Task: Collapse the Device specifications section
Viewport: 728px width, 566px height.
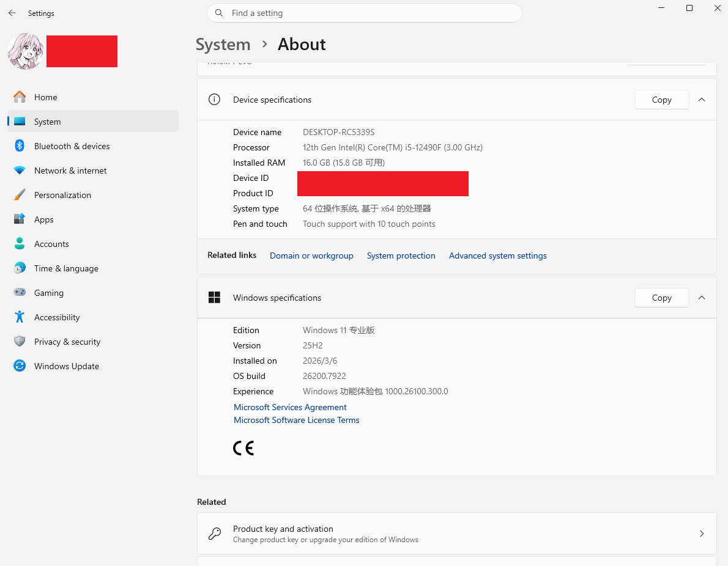Action: [x=702, y=100]
